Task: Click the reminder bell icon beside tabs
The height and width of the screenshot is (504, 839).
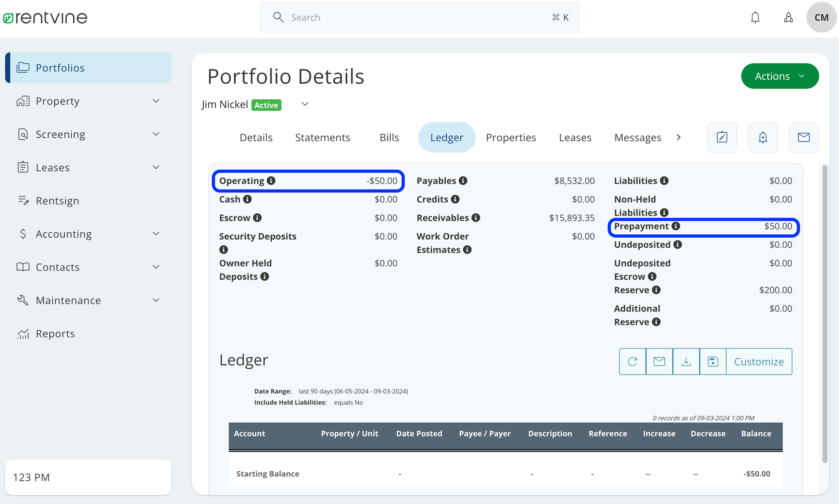Action: pyautogui.click(x=762, y=137)
